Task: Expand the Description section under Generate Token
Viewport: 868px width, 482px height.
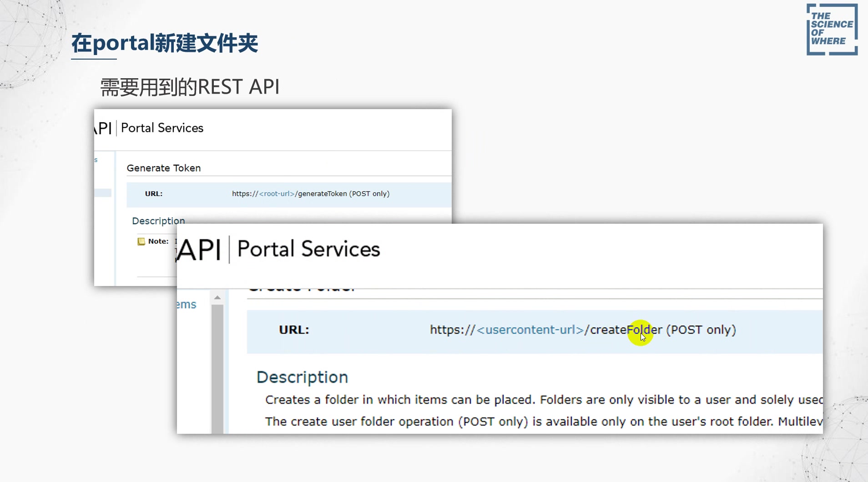Action: point(158,221)
